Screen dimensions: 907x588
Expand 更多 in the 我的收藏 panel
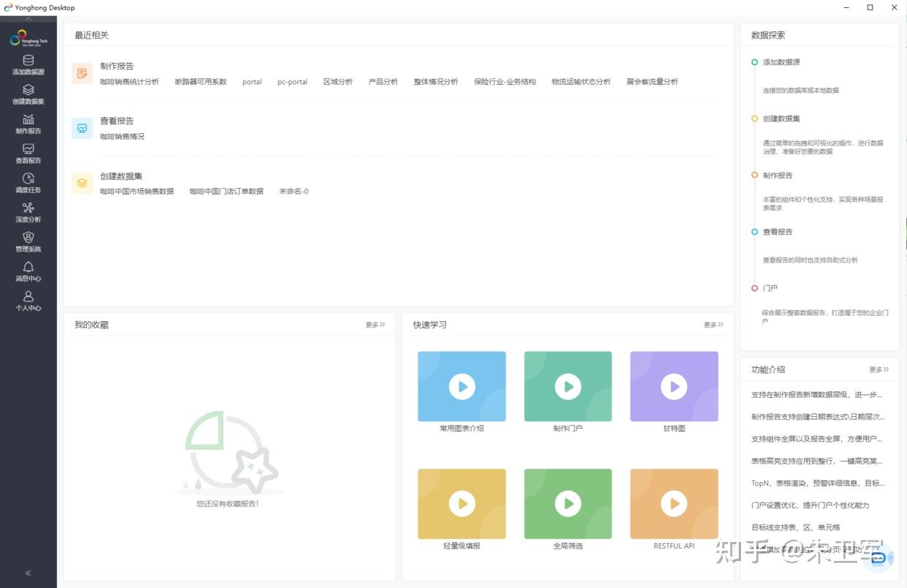click(375, 325)
